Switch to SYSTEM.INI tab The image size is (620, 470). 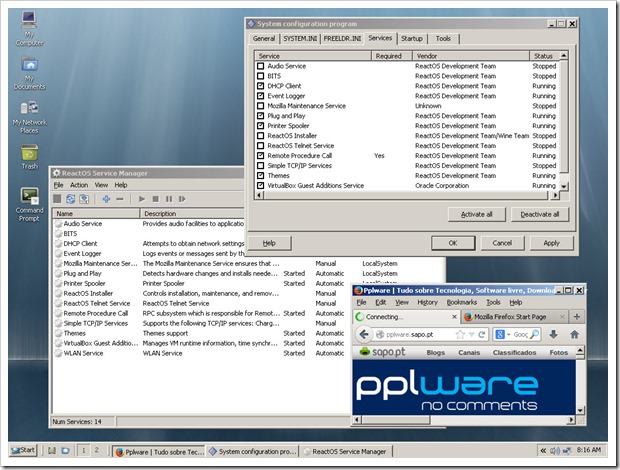300,39
